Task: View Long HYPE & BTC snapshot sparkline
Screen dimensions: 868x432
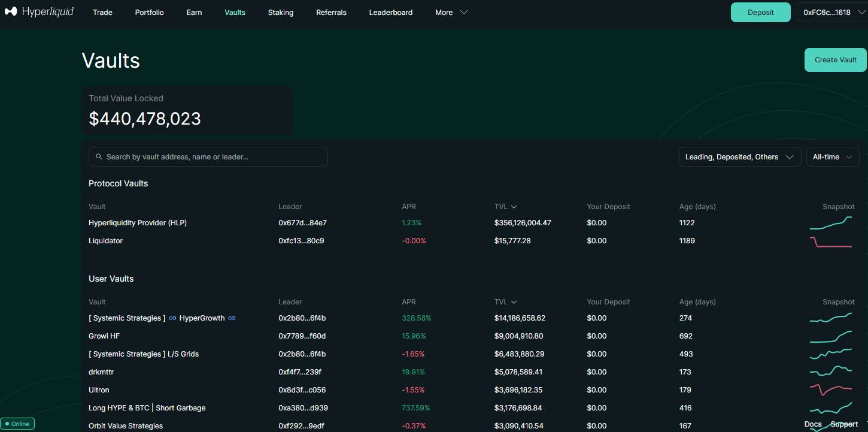Action: point(831,408)
